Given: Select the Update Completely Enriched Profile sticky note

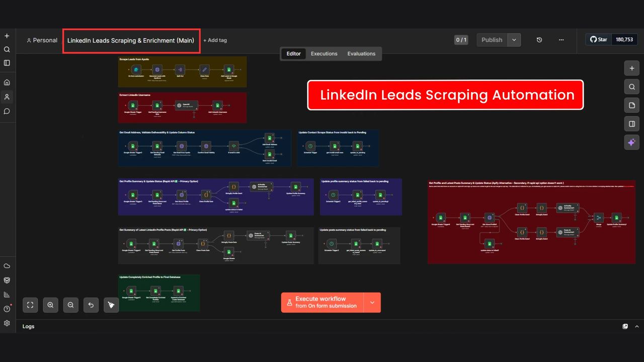Looking at the screenshot, I should coord(159,293).
